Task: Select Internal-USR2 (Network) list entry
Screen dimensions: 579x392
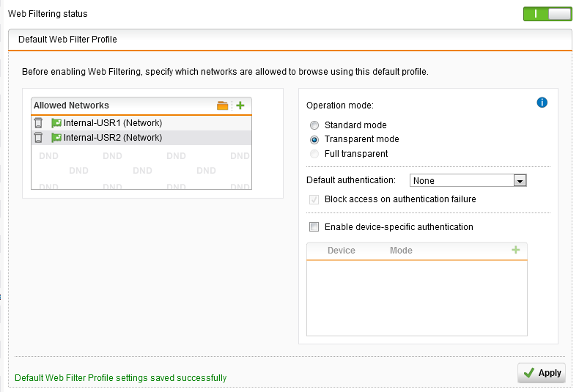Action: (113, 137)
